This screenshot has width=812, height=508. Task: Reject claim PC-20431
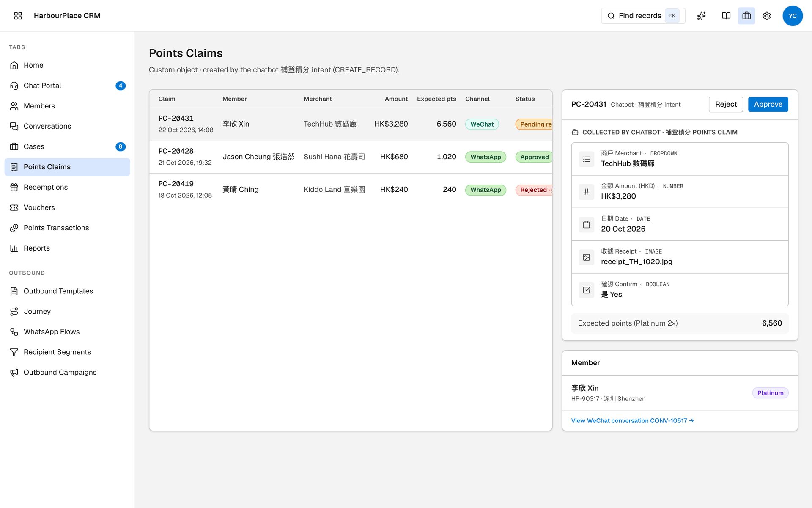point(726,104)
